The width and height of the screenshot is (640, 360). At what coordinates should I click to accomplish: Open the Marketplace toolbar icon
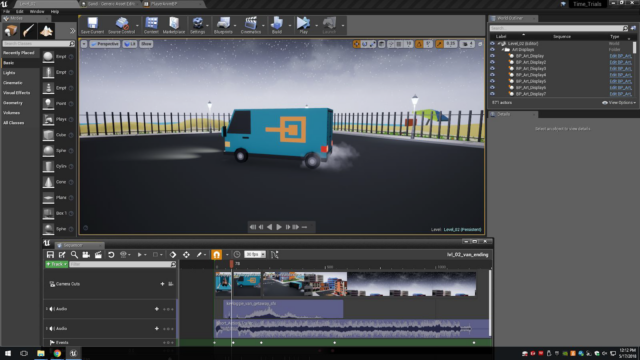tap(174, 25)
